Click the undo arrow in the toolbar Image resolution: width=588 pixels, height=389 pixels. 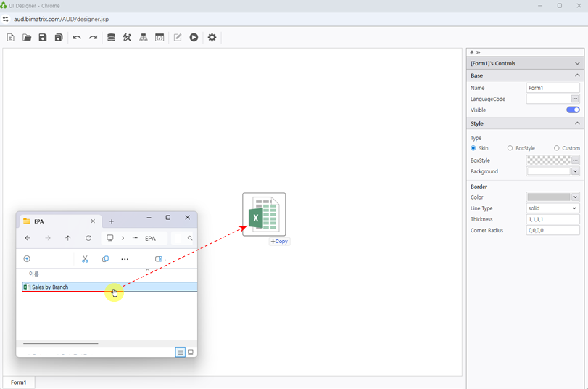77,38
